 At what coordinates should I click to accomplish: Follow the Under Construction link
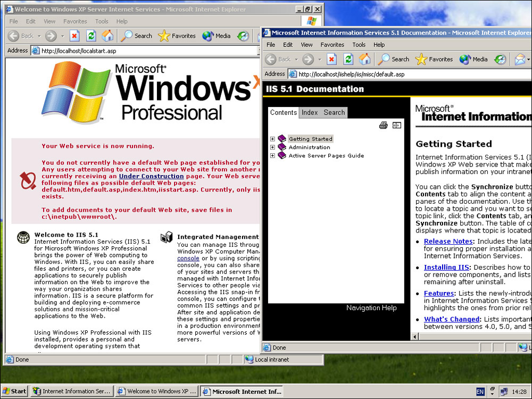tap(151, 176)
